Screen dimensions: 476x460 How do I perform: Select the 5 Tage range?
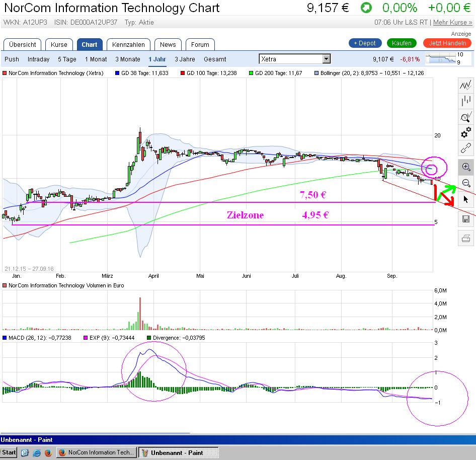(67, 59)
